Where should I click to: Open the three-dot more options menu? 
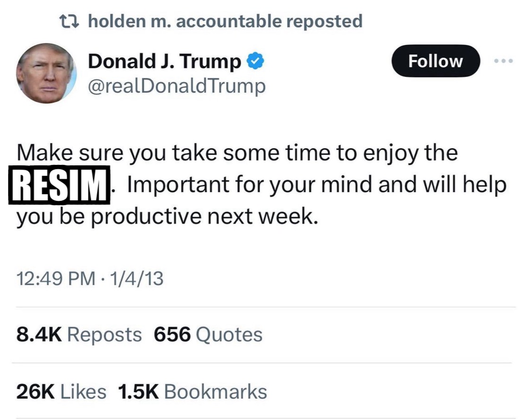(x=503, y=61)
